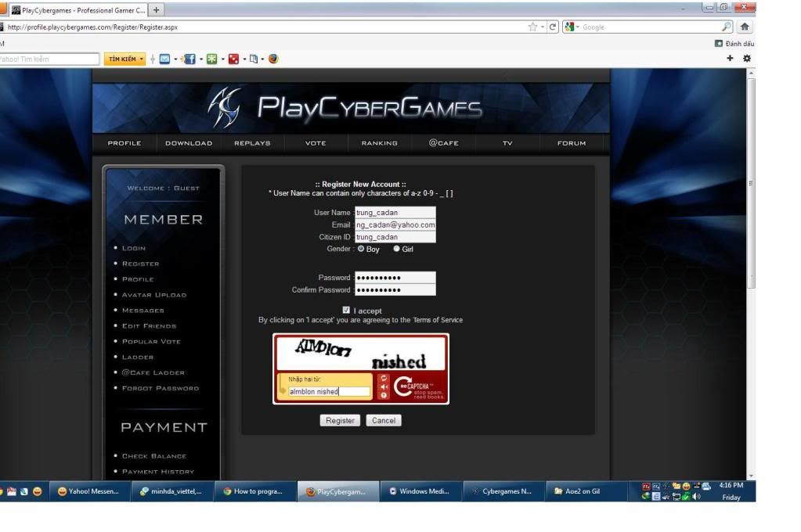Click the magnifier icon in the Google search box
The image size is (801, 532).
(x=727, y=27)
